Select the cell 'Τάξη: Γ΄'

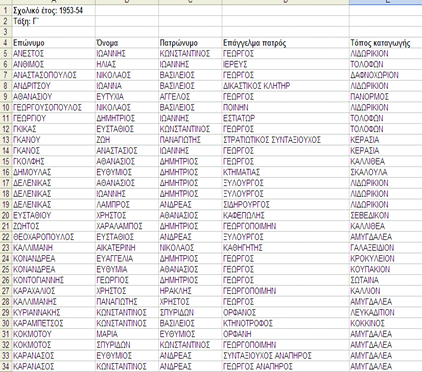[x=53, y=21]
